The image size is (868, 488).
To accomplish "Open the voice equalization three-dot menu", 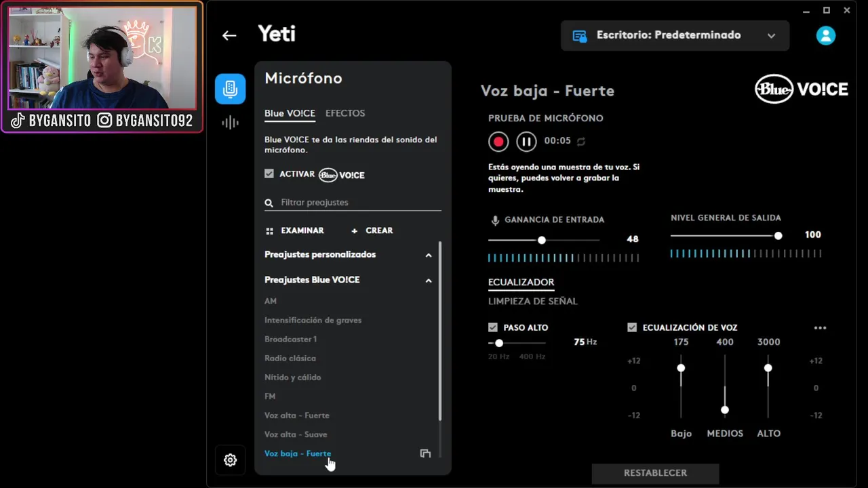I will pos(820,328).
